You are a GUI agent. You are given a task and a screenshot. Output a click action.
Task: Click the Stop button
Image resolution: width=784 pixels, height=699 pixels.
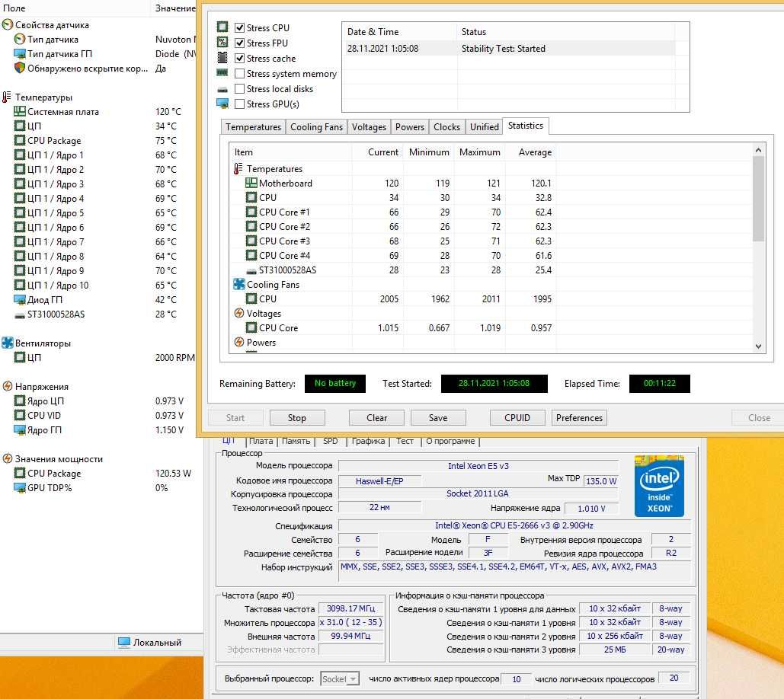[x=297, y=418]
